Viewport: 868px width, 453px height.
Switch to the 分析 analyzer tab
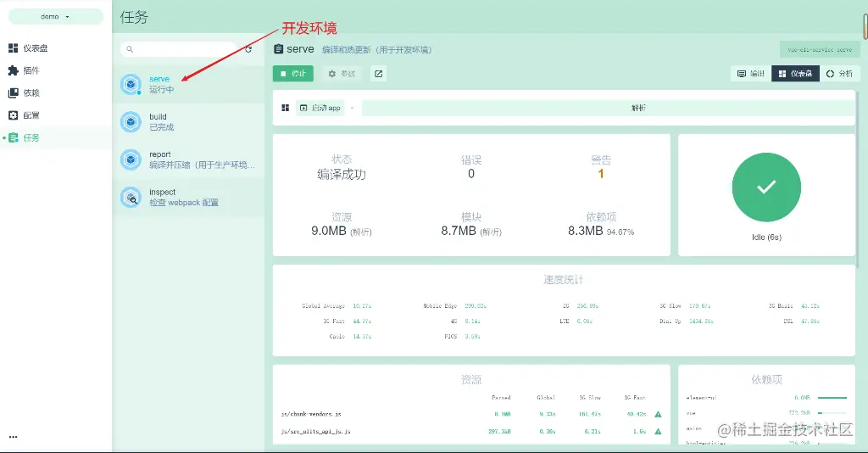click(839, 74)
